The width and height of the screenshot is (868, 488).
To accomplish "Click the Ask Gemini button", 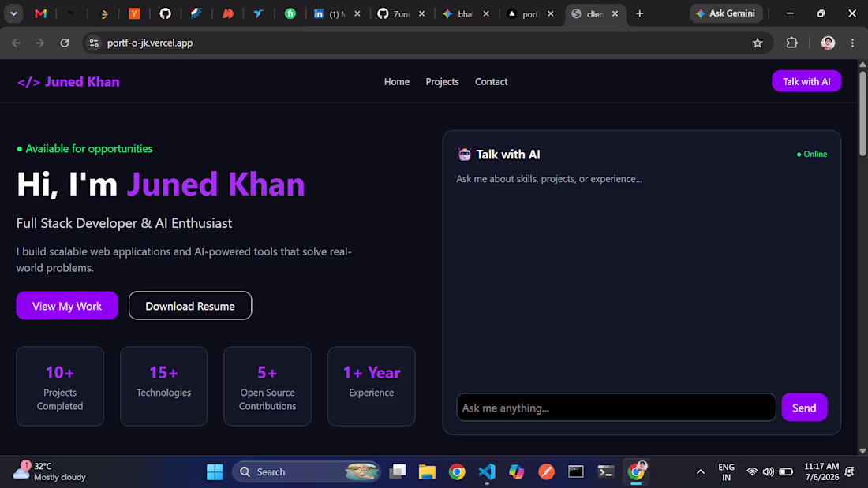I will pyautogui.click(x=726, y=13).
